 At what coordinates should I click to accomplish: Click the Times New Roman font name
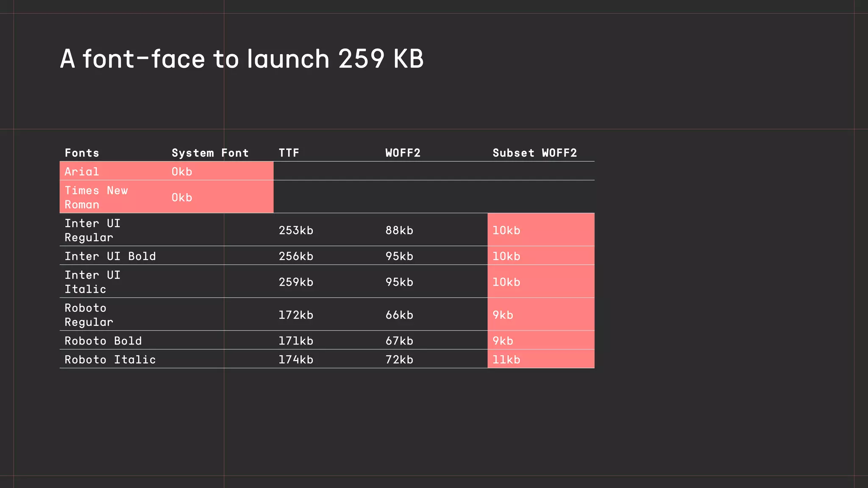(96, 197)
